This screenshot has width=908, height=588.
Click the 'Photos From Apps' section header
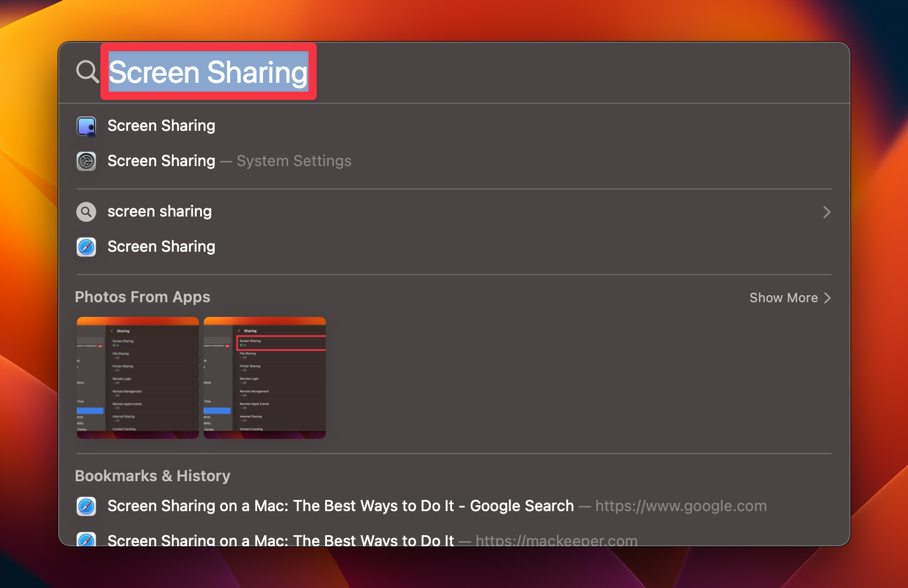pos(142,297)
